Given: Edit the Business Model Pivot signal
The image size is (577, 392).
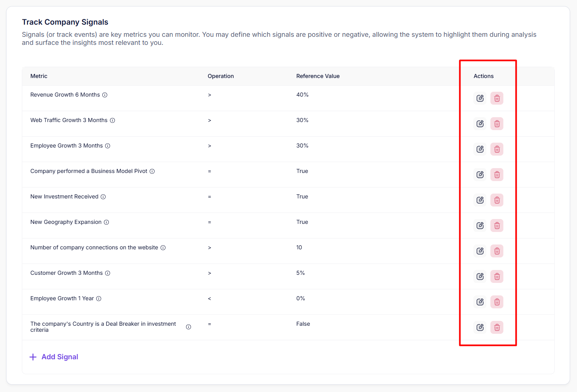Looking at the screenshot, I should 480,175.
